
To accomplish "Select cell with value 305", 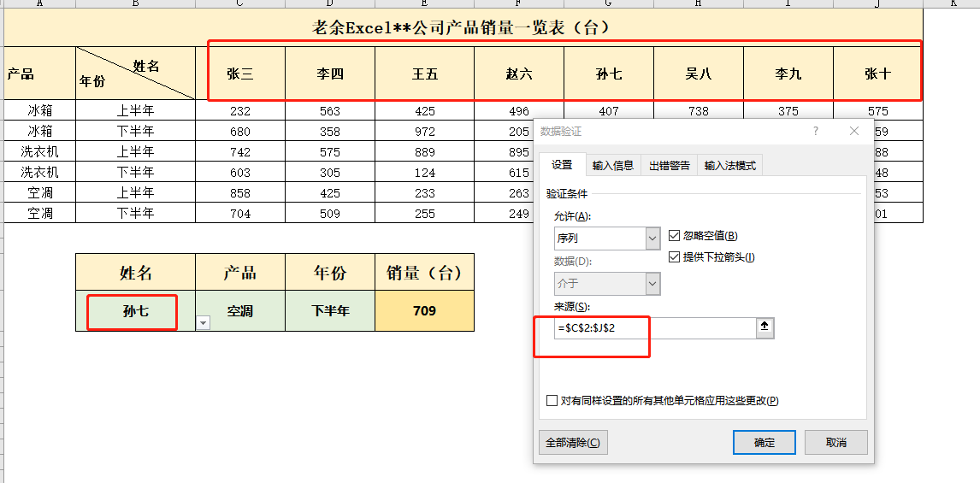I will pos(330,172).
